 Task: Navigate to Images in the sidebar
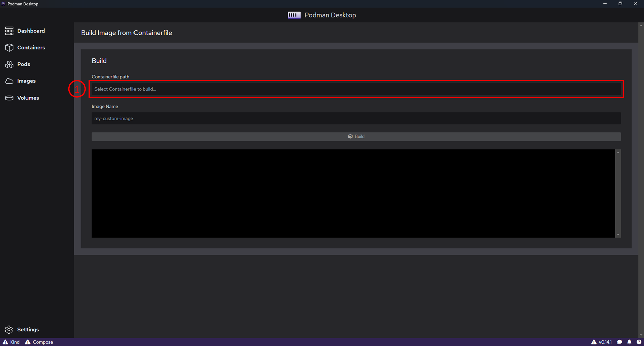pos(20,81)
